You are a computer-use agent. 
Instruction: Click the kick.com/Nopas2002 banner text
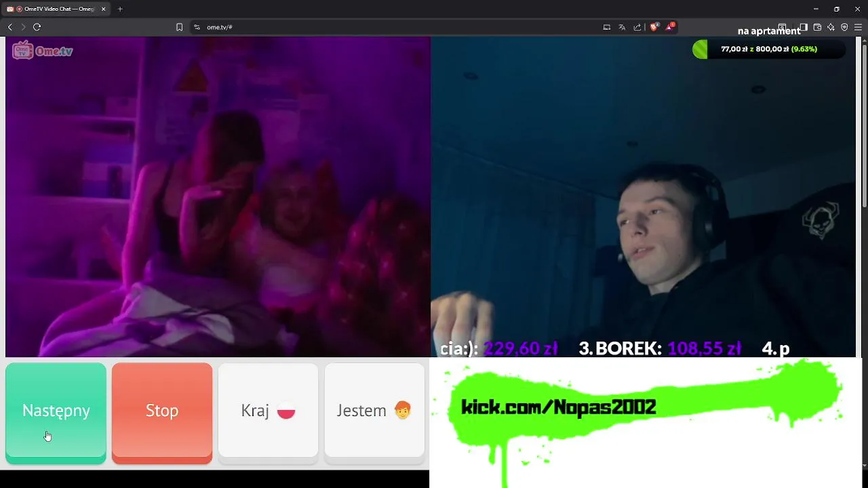tap(558, 407)
